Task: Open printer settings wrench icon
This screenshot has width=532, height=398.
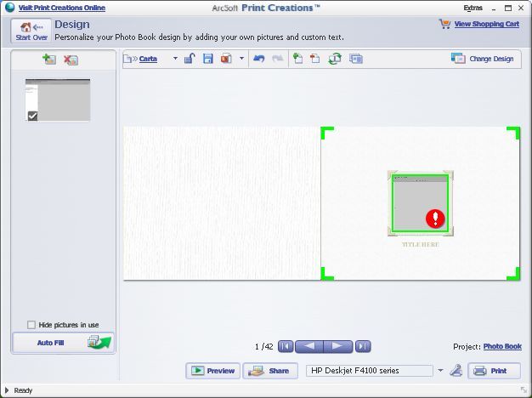Action: (455, 370)
